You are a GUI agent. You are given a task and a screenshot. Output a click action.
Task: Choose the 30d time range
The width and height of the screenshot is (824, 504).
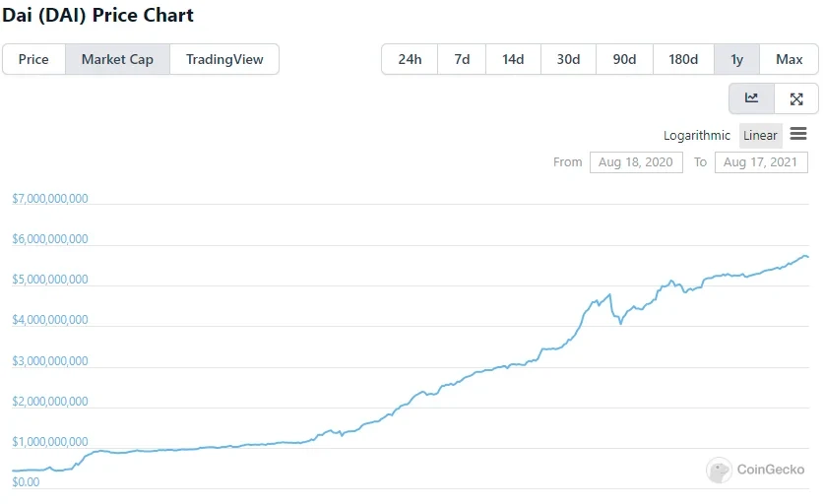568,59
